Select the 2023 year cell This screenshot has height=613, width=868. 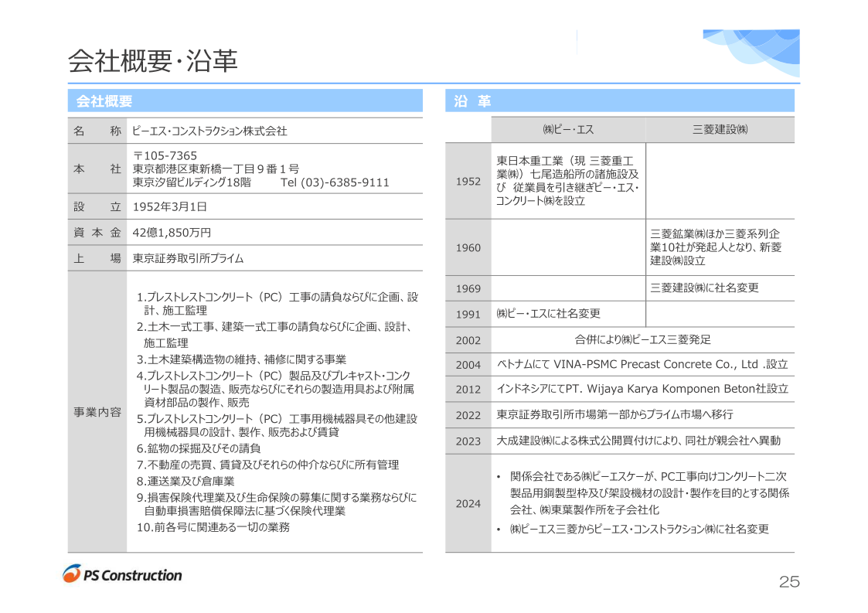(468, 441)
